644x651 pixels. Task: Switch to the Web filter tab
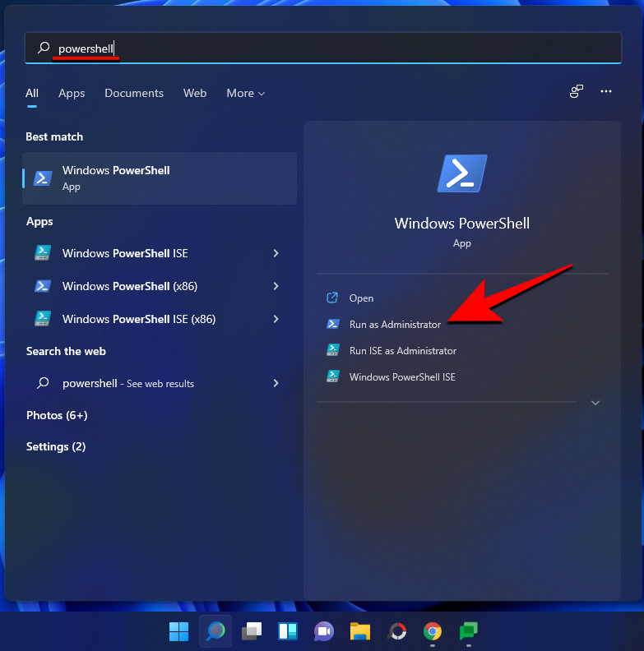click(x=195, y=93)
